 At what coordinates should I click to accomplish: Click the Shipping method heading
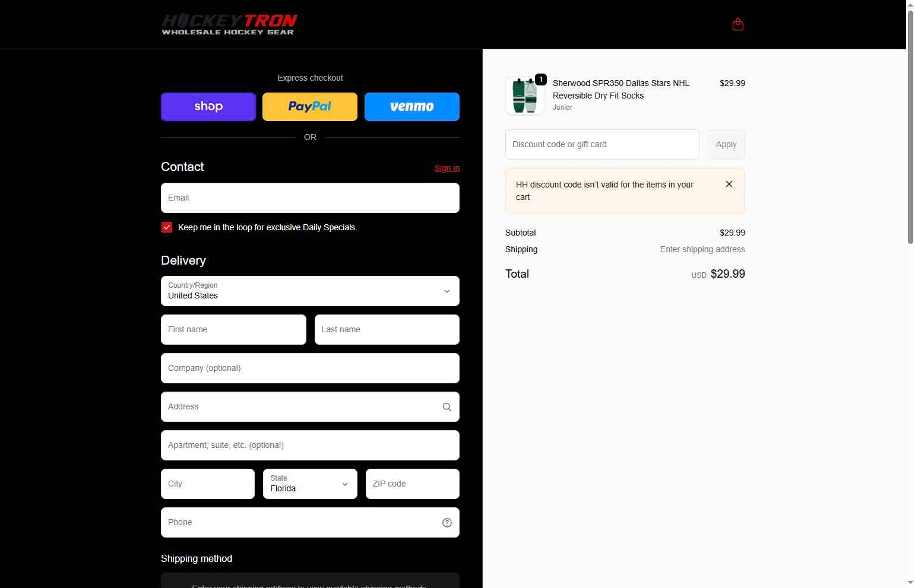point(197,559)
